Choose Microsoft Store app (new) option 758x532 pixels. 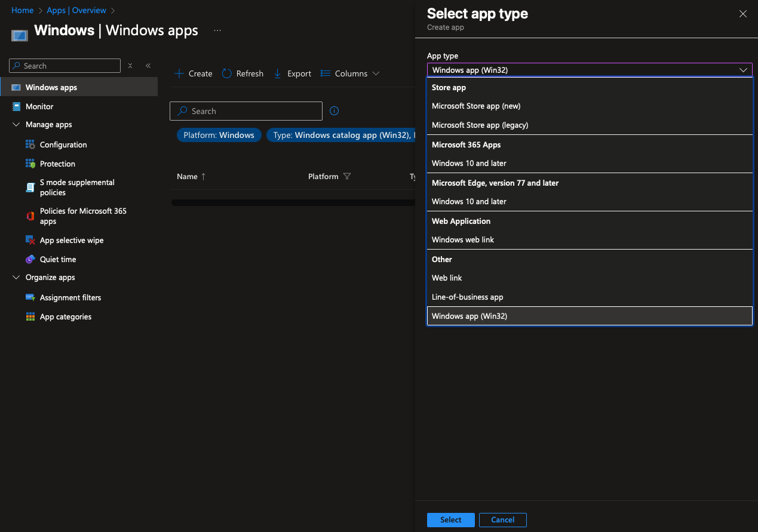pyautogui.click(x=476, y=106)
